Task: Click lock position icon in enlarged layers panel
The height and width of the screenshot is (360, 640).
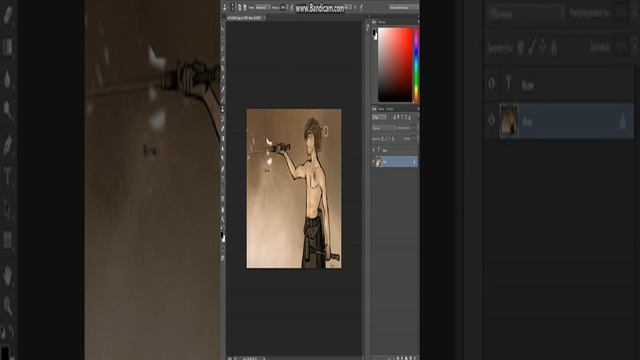Action: pyautogui.click(x=542, y=48)
